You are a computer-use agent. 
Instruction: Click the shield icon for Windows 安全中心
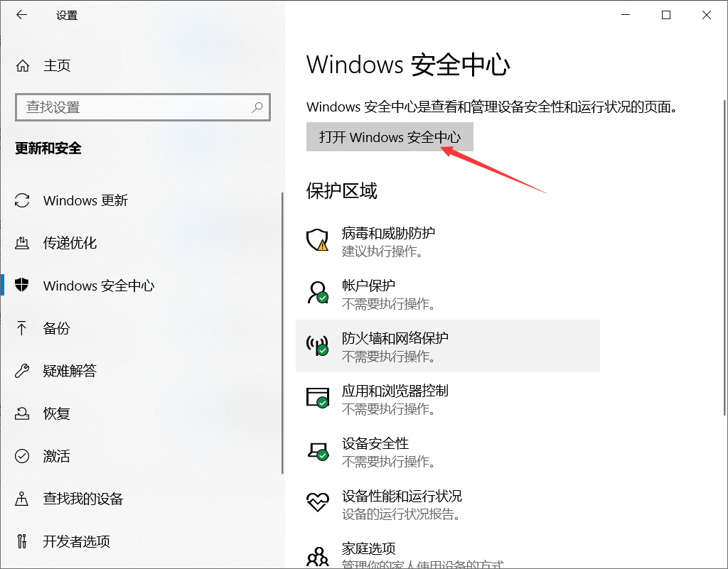pyautogui.click(x=22, y=285)
